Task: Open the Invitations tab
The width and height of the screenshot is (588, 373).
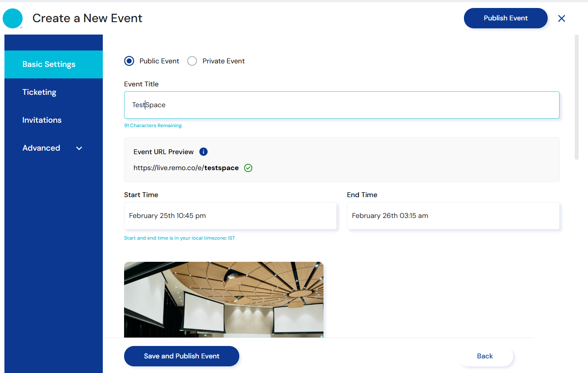Action: 42,120
